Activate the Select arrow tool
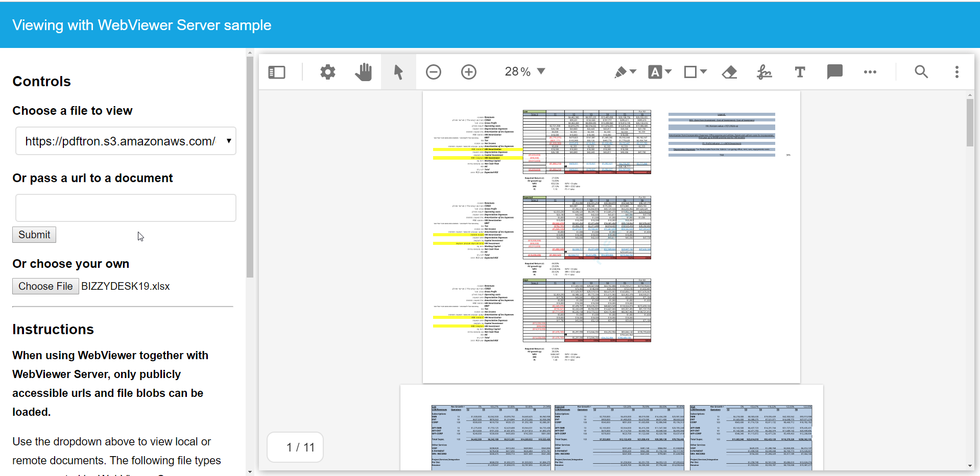This screenshot has height=476, width=980. (x=398, y=72)
